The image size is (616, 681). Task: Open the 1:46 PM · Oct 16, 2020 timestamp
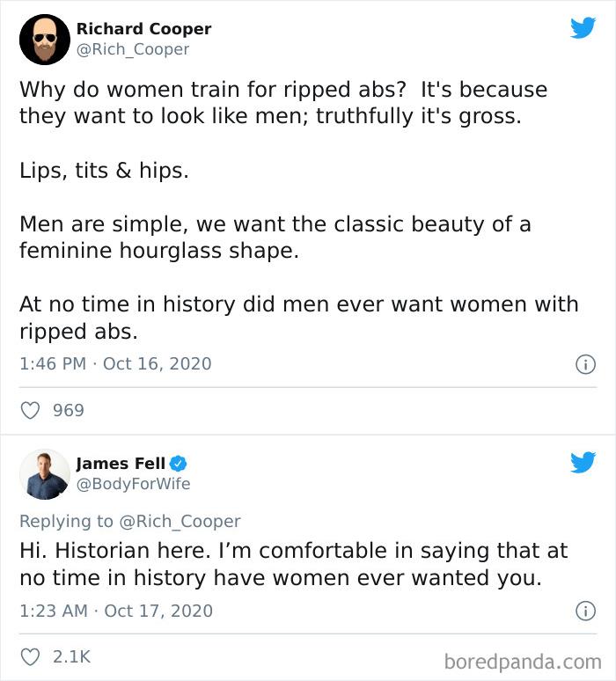115,363
